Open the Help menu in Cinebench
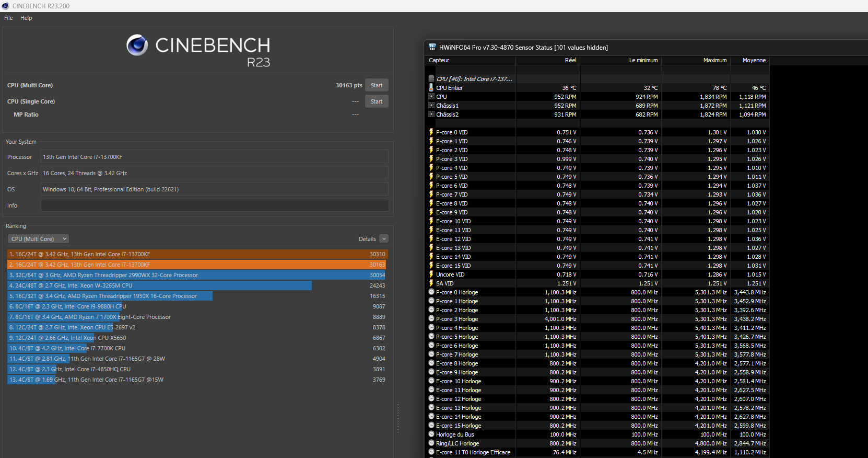Screen dimensions: 868x458 point(26,18)
